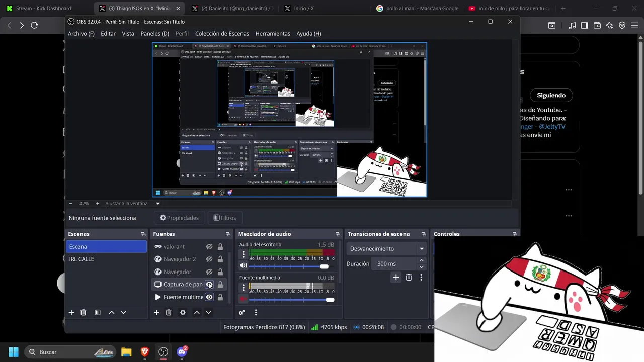Zoom in preview with plus icon
The height and width of the screenshot is (362, 644).
(97, 204)
